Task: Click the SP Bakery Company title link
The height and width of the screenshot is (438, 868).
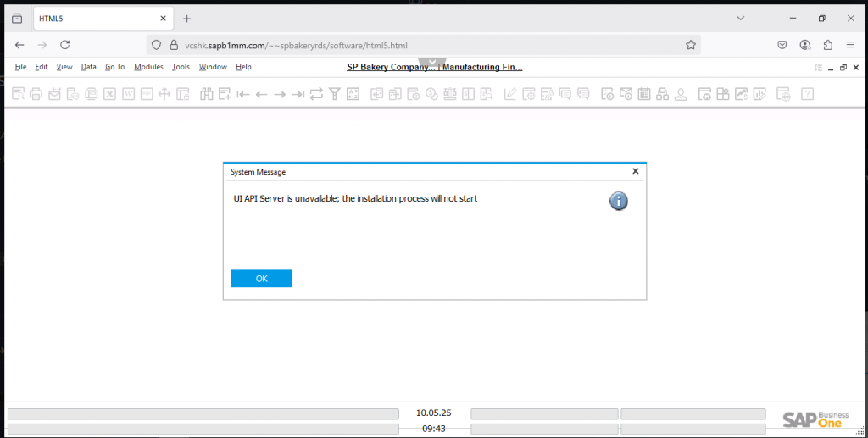Action: 434,67
